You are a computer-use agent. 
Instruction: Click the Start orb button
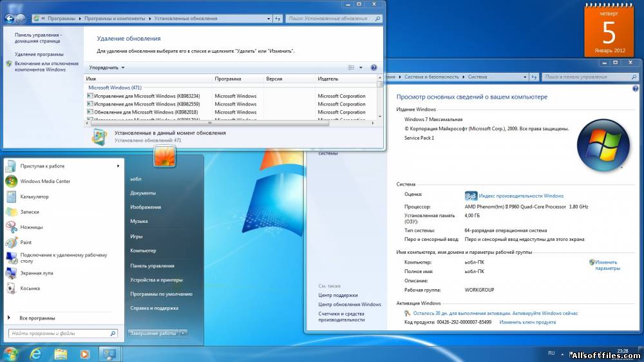tap(11, 354)
